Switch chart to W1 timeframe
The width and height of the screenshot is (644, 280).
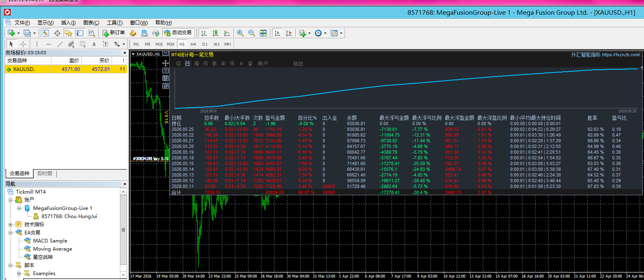(217, 44)
